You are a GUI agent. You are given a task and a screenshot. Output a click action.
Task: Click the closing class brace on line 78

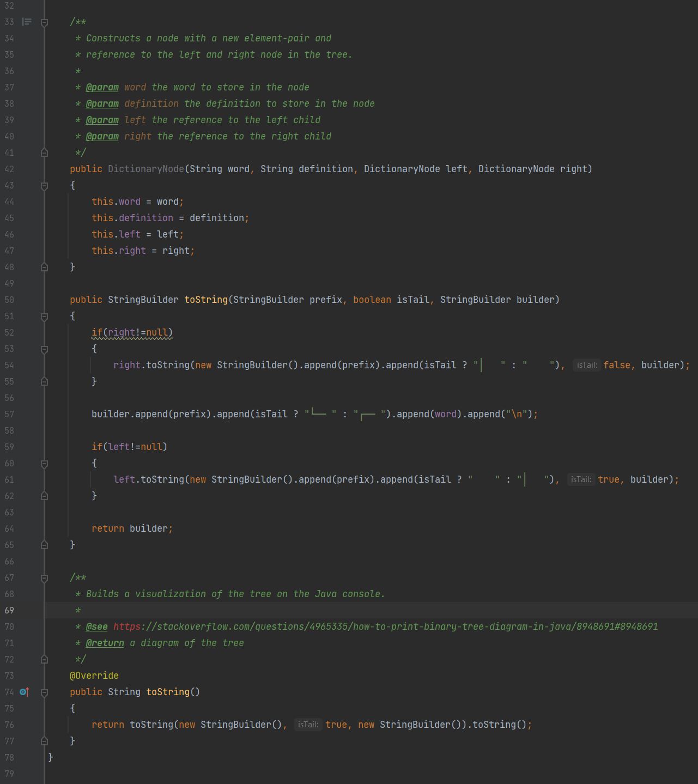click(51, 757)
